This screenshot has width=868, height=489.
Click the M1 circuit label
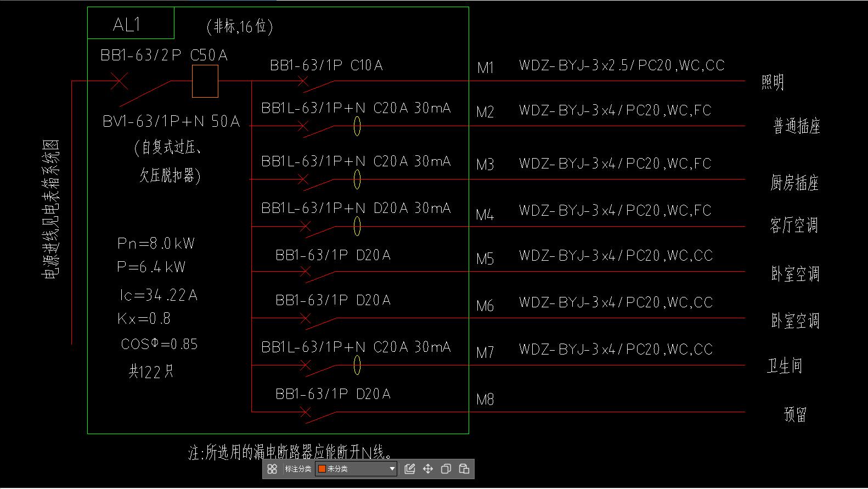(x=486, y=68)
